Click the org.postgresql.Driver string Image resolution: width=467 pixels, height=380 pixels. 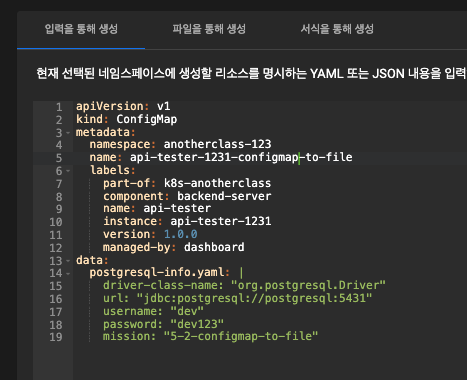pyautogui.click(x=308, y=285)
